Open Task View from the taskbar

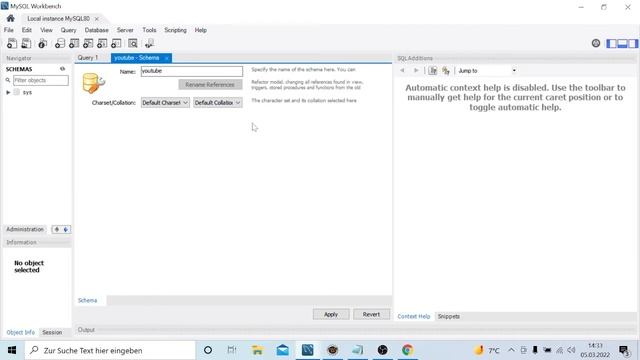click(x=232, y=350)
